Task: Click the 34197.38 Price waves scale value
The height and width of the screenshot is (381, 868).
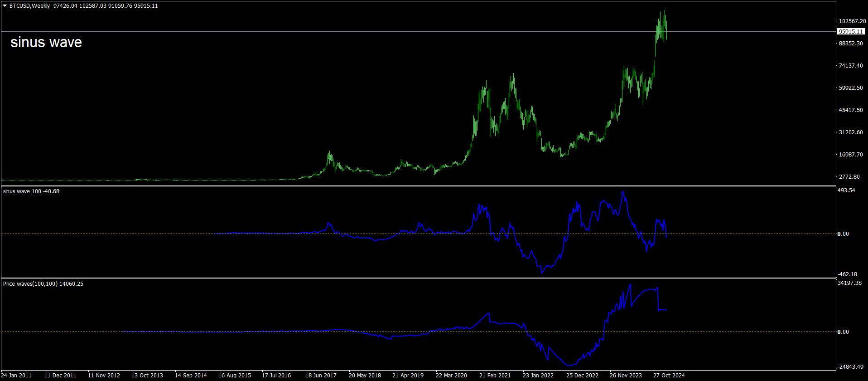Action: (849, 283)
